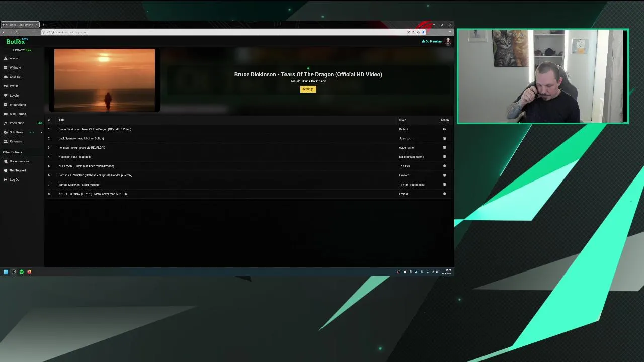Open Spotify from the taskbar
This screenshot has width=644, height=362.
[21, 272]
